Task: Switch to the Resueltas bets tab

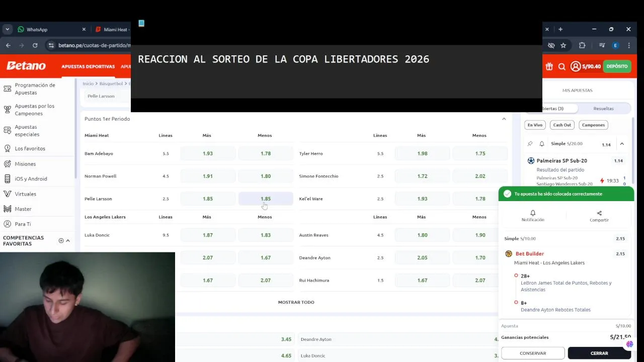Action: (x=603, y=109)
